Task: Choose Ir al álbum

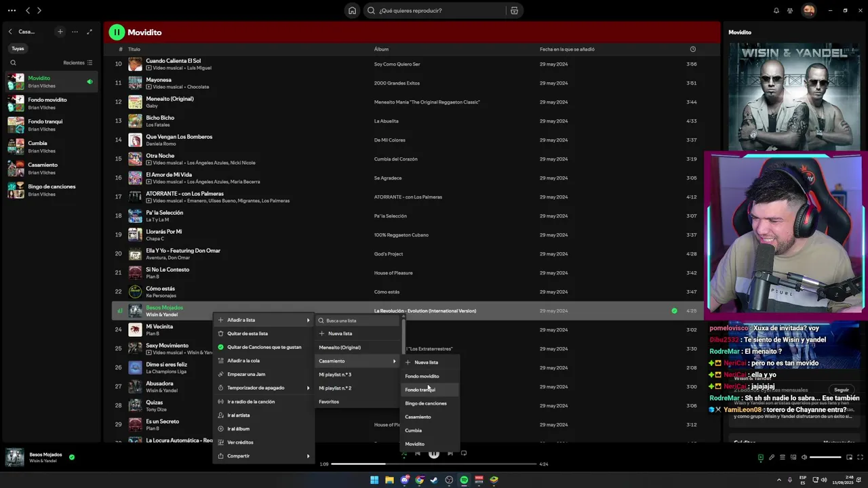Action: (x=264, y=428)
